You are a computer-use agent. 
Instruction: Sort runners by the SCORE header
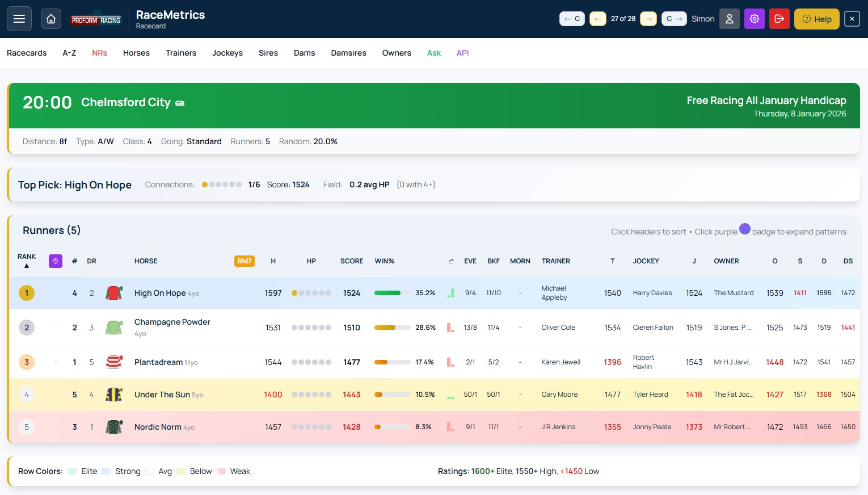point(352,261)
